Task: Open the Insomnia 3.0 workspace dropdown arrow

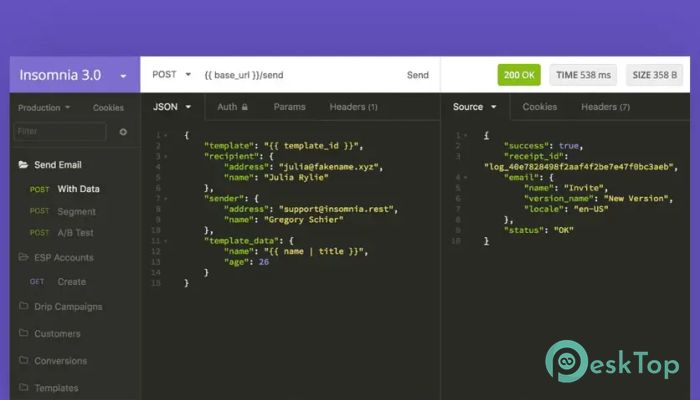Action: point(123,76)
